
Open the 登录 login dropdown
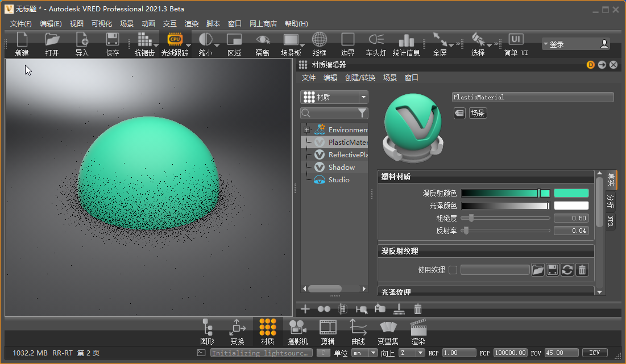click(x=576, y=44)
